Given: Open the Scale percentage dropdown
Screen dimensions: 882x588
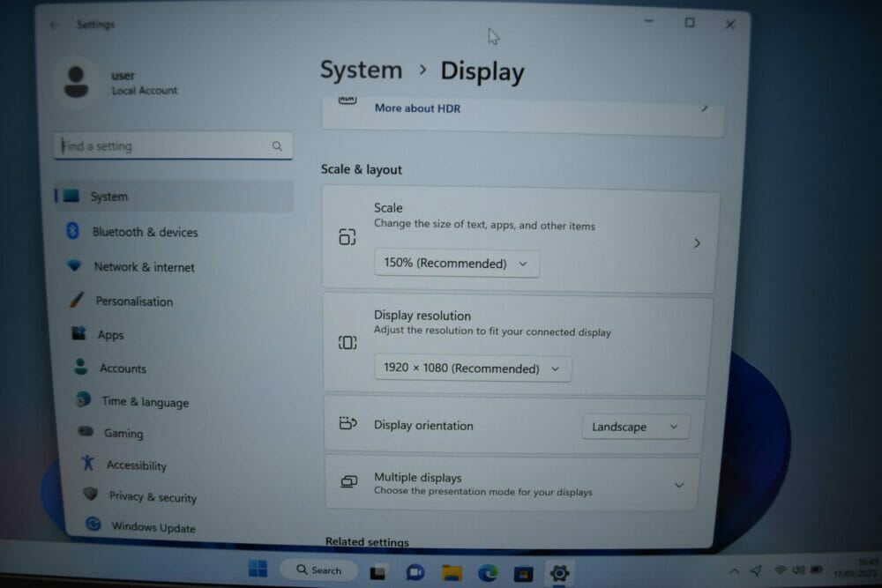Looking at the screenshot, I should (x=457, y=264).
